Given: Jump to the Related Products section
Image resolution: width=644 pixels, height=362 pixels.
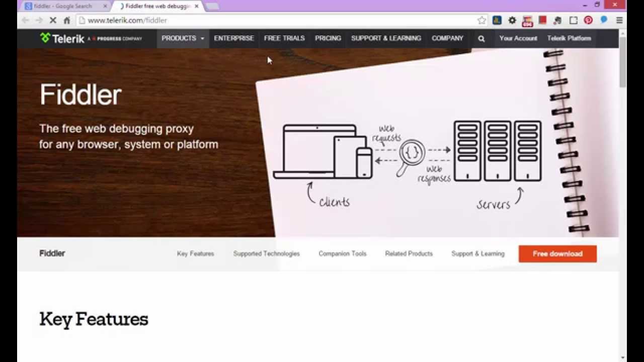Looking at the screenshot, I should point(409,254).
